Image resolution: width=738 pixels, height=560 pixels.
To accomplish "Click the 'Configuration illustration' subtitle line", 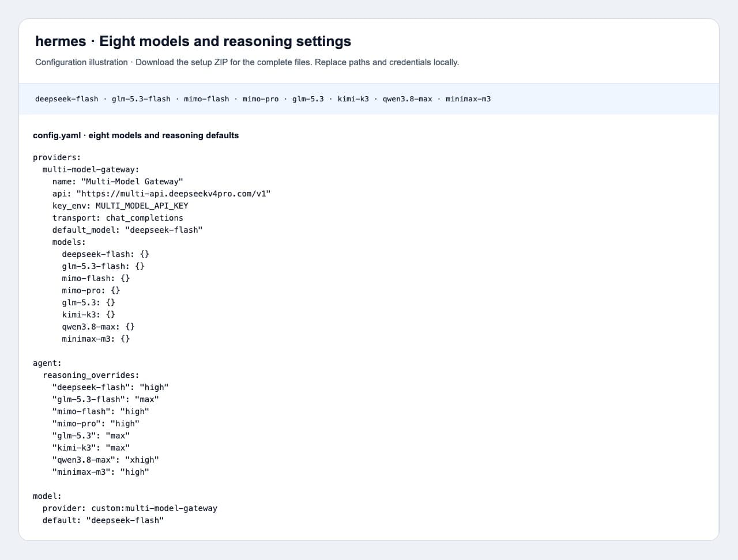I will (x=247, y=62).
